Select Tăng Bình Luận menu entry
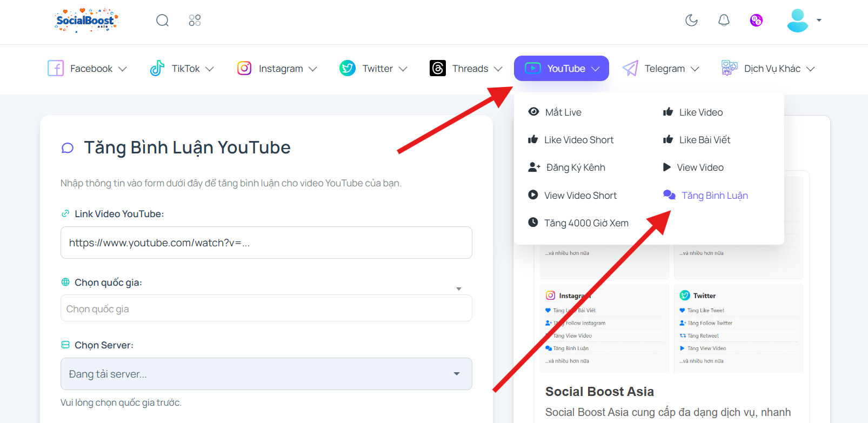The width and height of the screenshot is (868, 423). [715, 195]
